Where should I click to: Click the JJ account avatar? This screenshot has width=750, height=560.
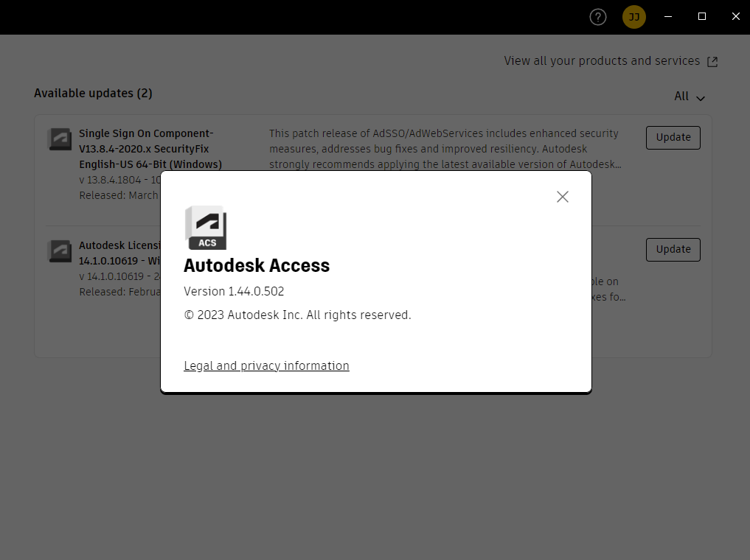click(x=633, y=16)
